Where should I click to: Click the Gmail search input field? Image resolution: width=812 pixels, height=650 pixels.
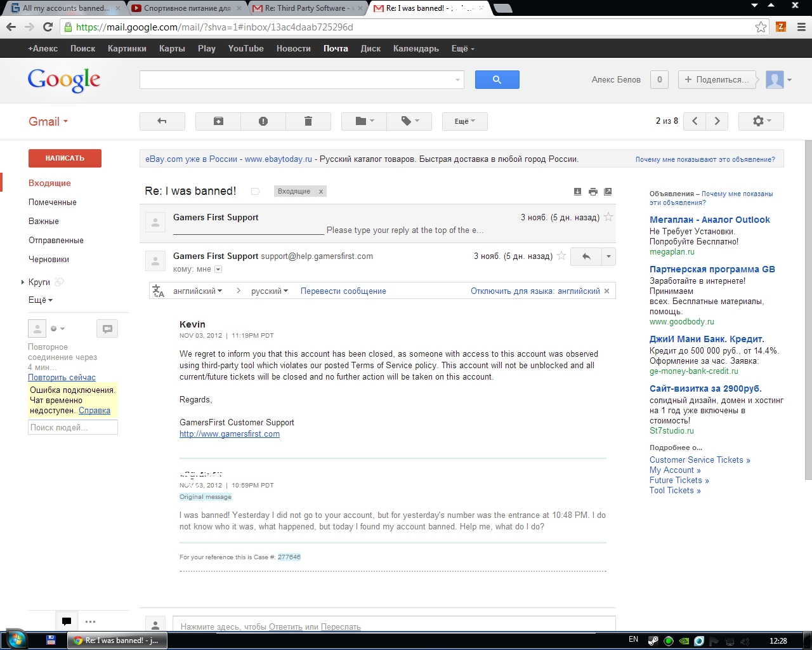tap(297, 80)
